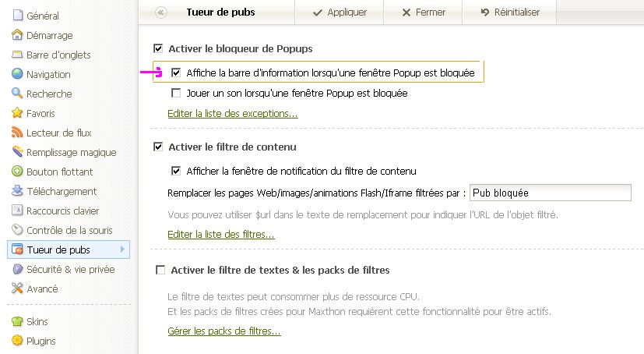Click the Sécurité & vie privée icon
This screenshot has height=354, width=644.
pyautogui.click(x=17, y=269)
